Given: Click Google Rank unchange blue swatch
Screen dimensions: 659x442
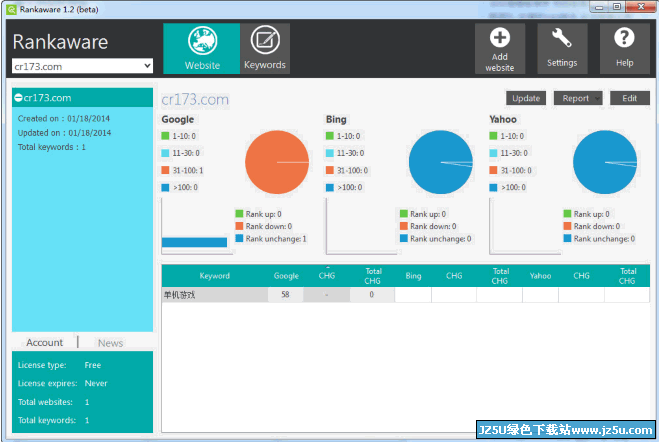Looking at the screenshot, I should pyautogui.click(x=239, y=238).
